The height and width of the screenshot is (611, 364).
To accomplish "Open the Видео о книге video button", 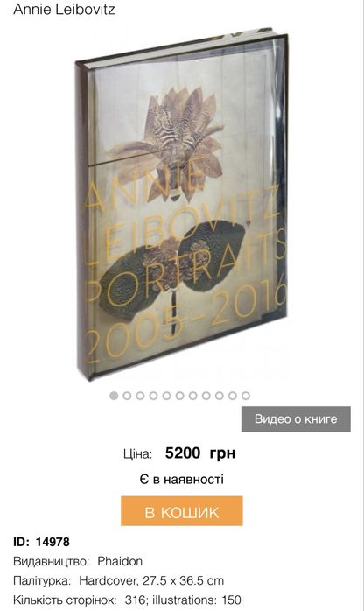I will pos(296,419).
